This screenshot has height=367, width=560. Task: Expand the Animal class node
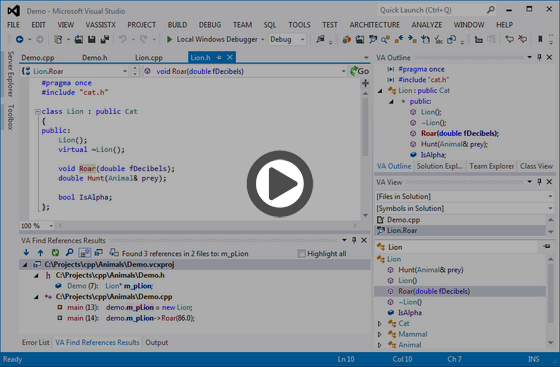[380, 345]
